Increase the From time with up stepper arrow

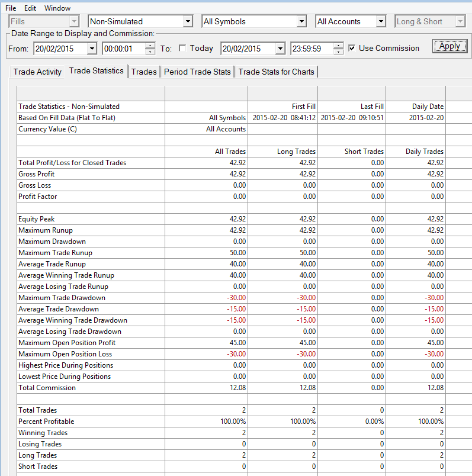click(150, 46)
